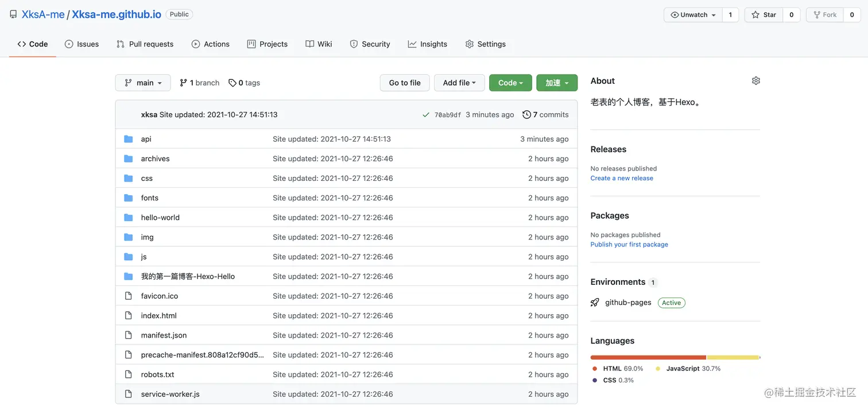Click the fork count 0
The width and height of the screenshot is (868, 410).
tap(852, 15)
